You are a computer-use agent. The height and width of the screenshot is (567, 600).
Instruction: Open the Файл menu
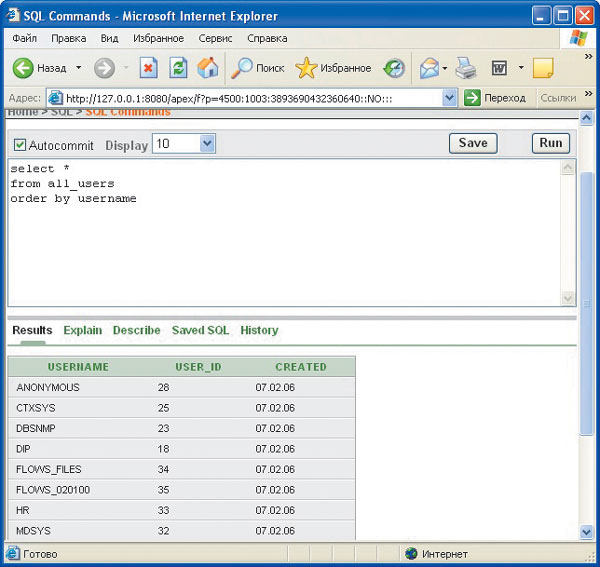point(24,38)
